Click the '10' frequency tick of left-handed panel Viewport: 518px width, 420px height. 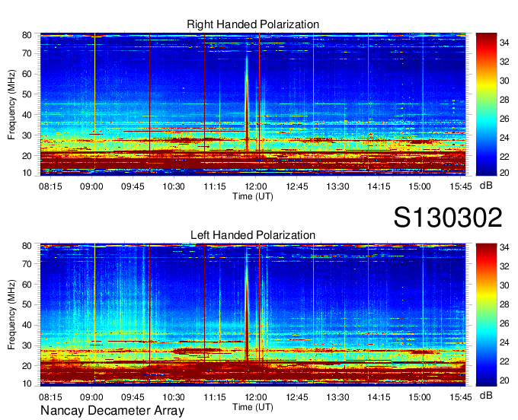pos(27,383)
